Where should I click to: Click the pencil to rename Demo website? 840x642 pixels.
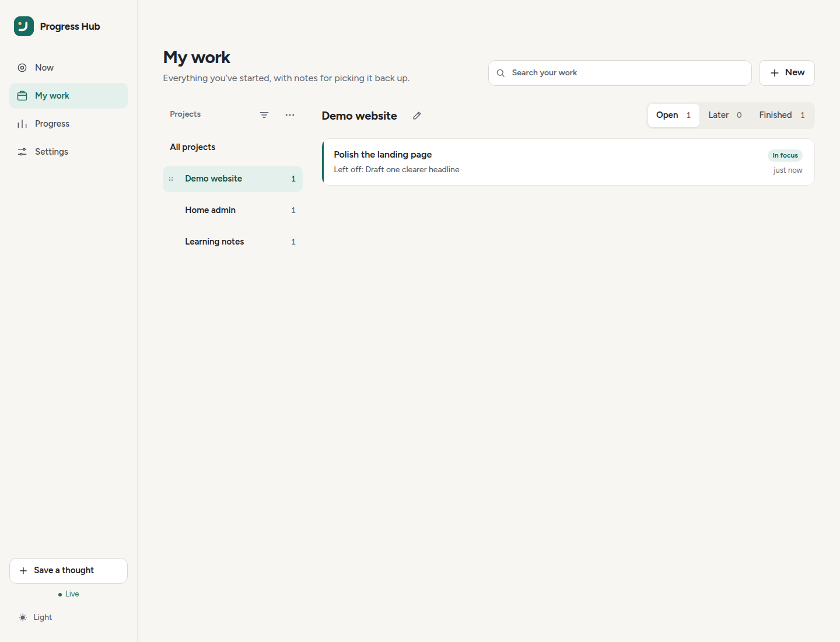pyautogui.click(x=417, y=116)
